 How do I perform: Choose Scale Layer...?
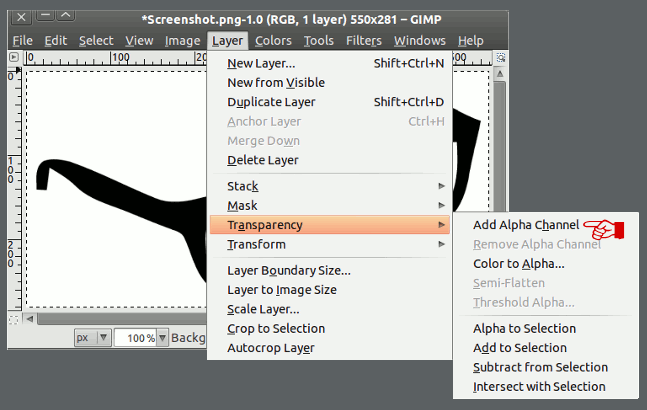tap(329, 309)
